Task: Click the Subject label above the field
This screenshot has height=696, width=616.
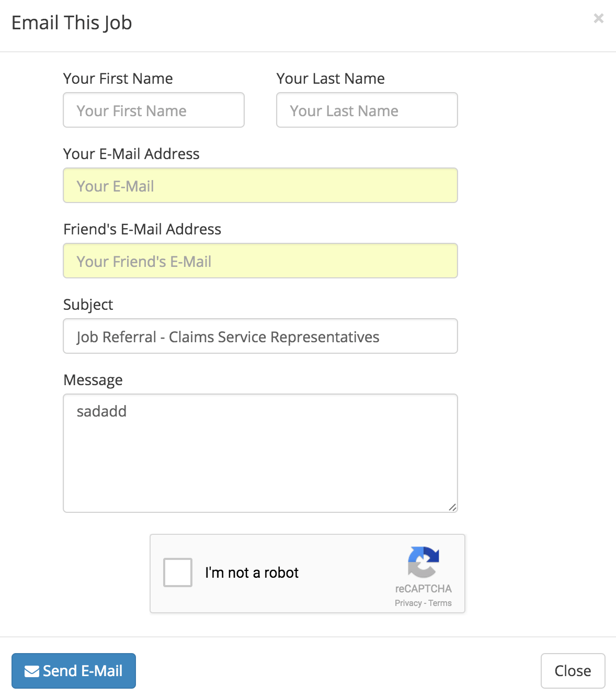Action: coord(88,305)
